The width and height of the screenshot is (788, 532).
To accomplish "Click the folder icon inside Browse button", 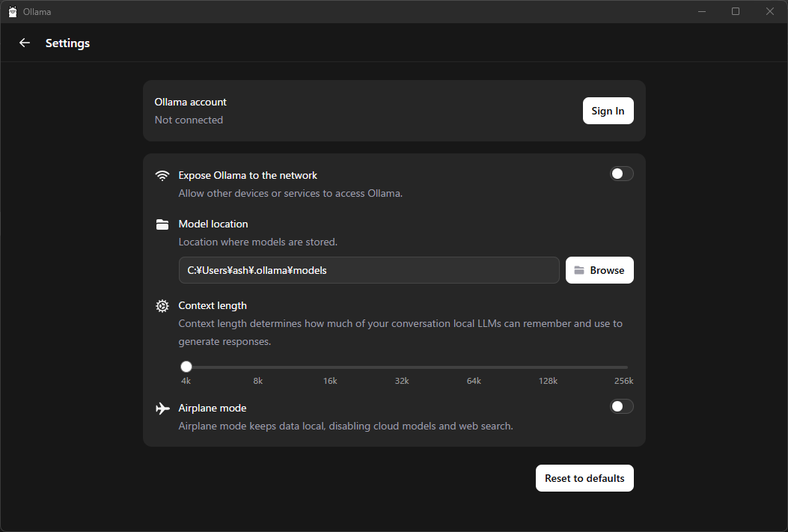I will (579, 270).
